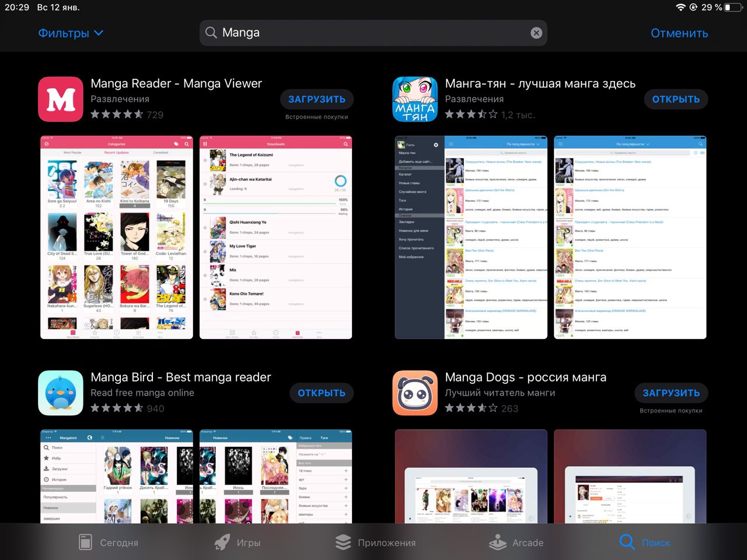
Task: Open the Манга-тян app title
Action: pyautogui.click(x=540, y=83)
